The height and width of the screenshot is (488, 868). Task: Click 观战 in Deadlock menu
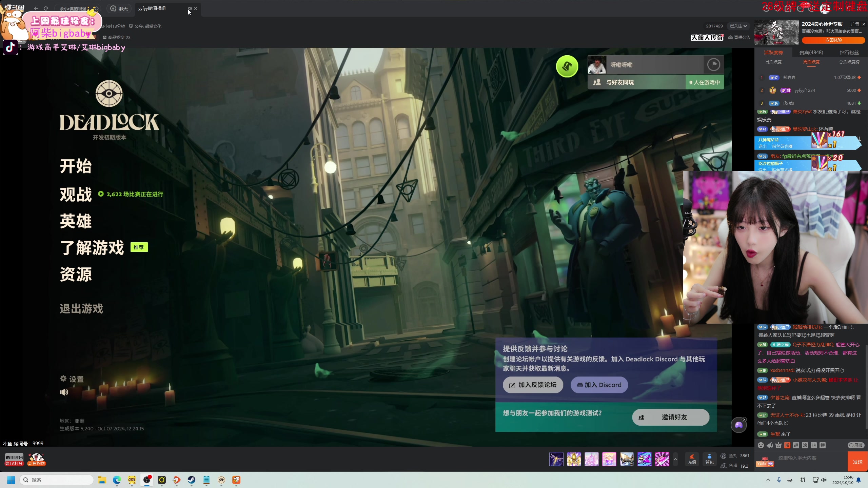(76, 194)
